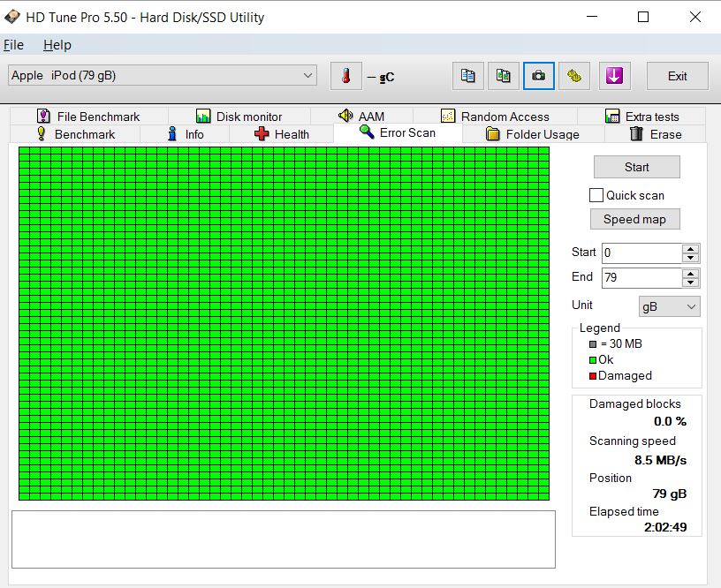Open the options wrench icon

click(573, 76)
